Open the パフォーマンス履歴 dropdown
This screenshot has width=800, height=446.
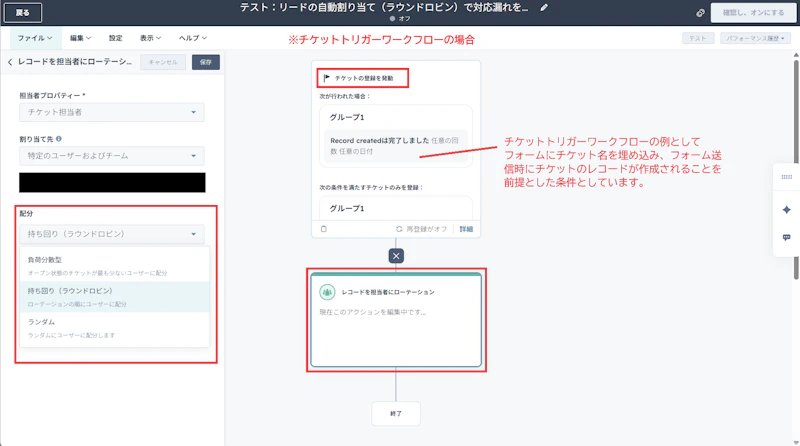pos(755,38)
